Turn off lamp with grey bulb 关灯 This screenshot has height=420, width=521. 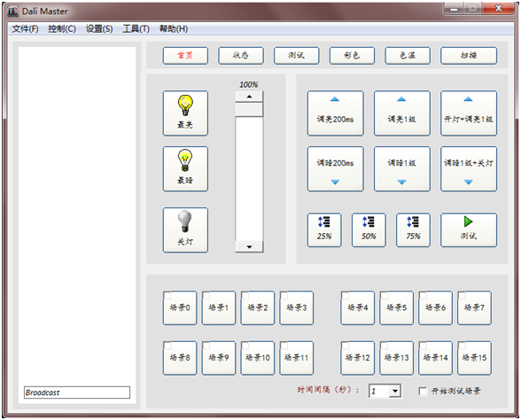[185, 230]
